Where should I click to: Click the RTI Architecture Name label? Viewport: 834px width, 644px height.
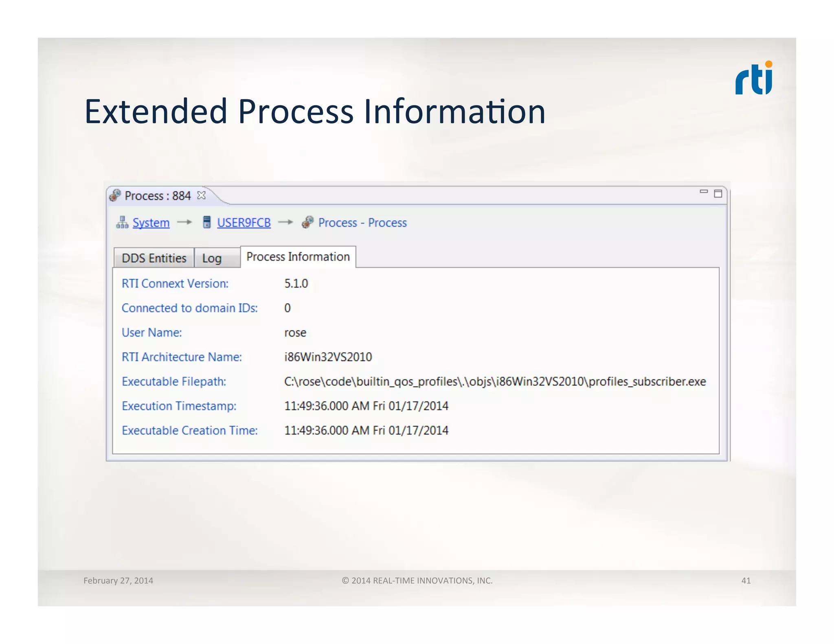(182, 357)
